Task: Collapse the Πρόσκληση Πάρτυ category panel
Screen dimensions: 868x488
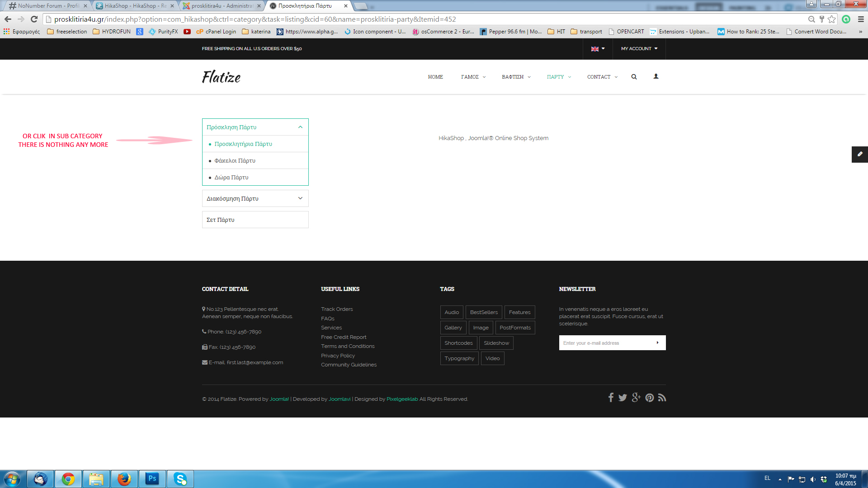Action: 300,127
